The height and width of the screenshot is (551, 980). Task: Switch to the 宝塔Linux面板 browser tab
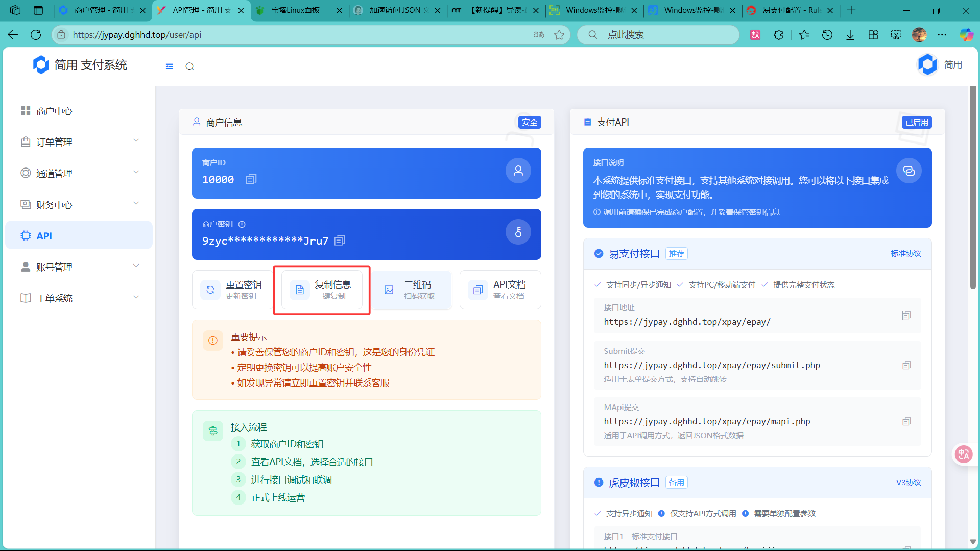295,10
